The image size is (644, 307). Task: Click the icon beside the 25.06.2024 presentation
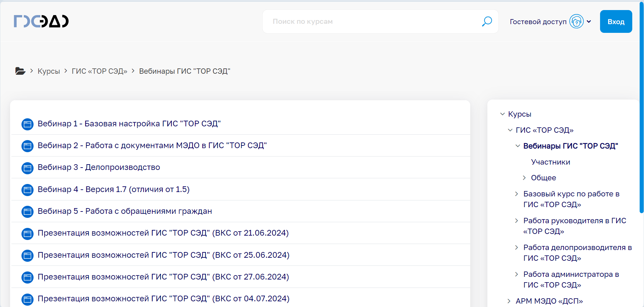28,256
